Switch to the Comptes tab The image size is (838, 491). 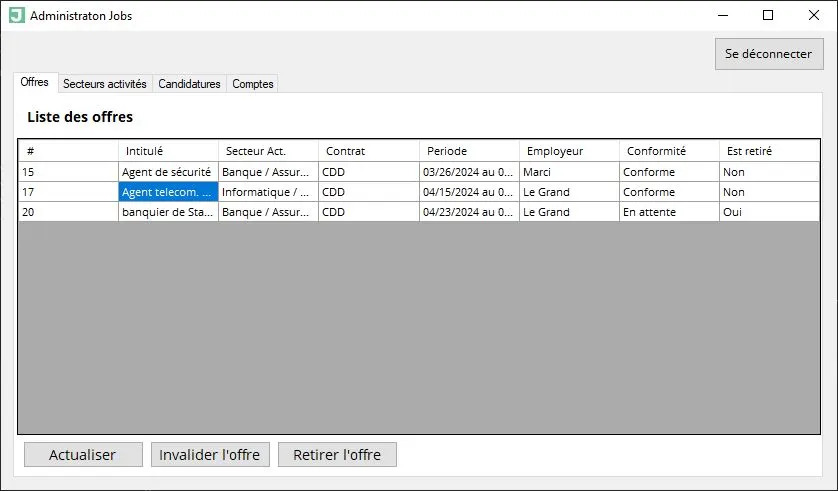253,84
